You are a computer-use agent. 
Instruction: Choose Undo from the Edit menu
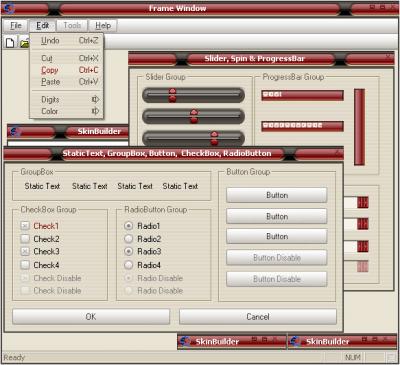coord(67,41)
